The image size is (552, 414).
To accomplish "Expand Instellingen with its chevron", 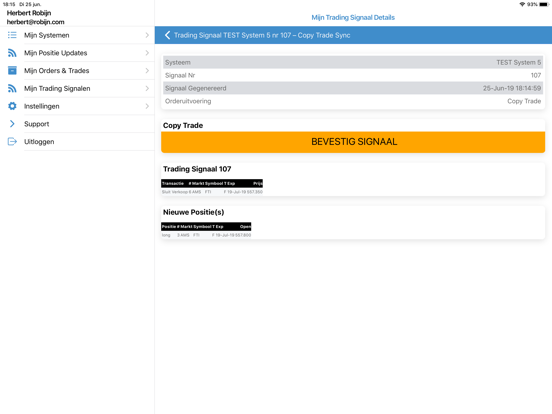I will 147,106.
